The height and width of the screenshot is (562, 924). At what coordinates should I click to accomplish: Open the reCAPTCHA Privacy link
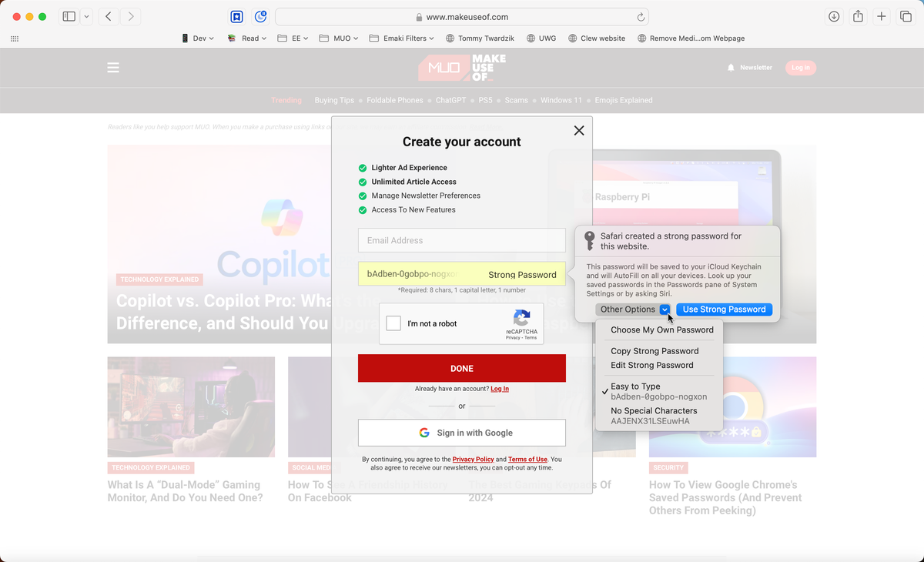(512, 338)
